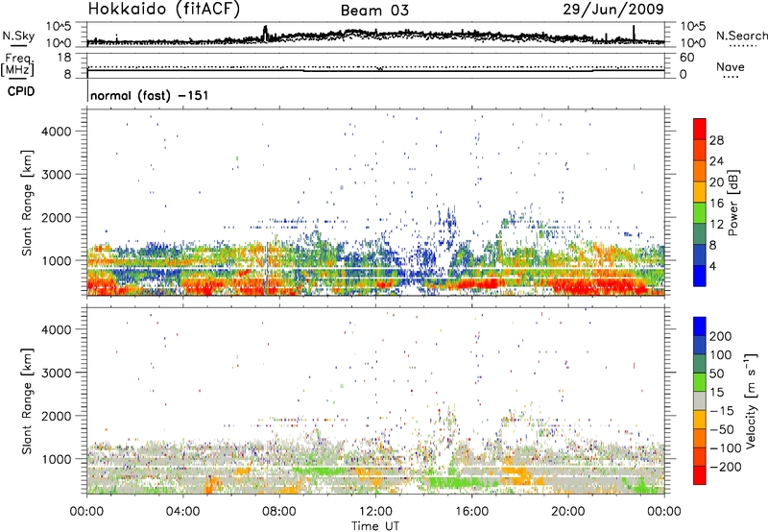Select the 'Freq. [MHz]' axis label

point(18,65)
